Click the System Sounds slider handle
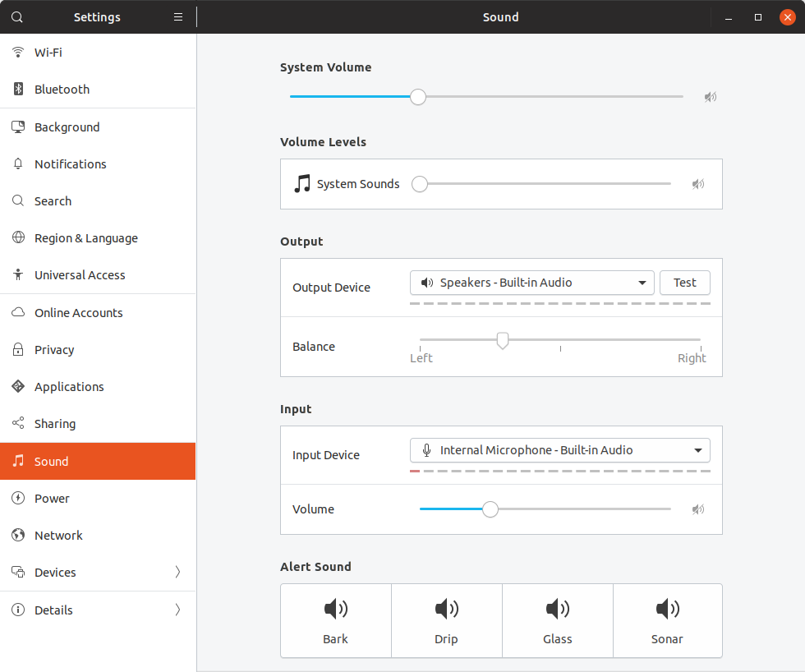805x672 pixels. [420, 184]
